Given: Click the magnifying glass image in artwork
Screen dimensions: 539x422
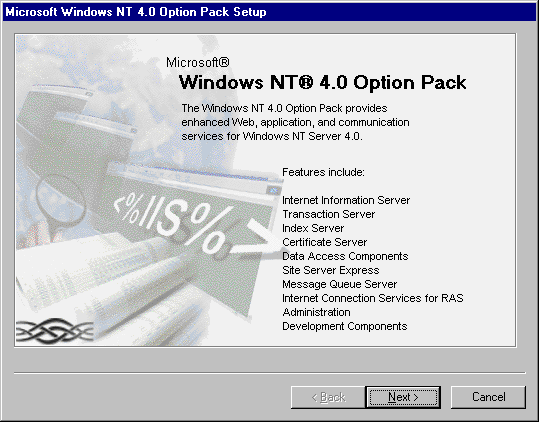Looking at the screenshot, I should pyautogui.click(x=59, y=202).
